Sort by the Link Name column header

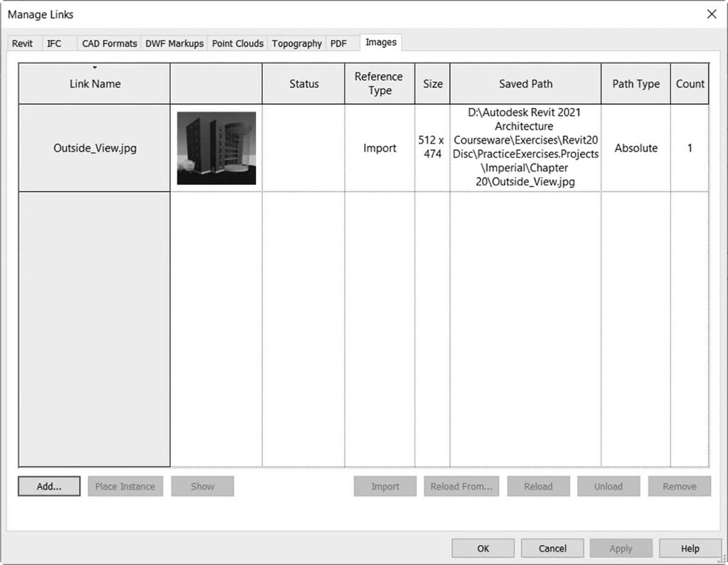pyautogui.click(x=95, y=84)
